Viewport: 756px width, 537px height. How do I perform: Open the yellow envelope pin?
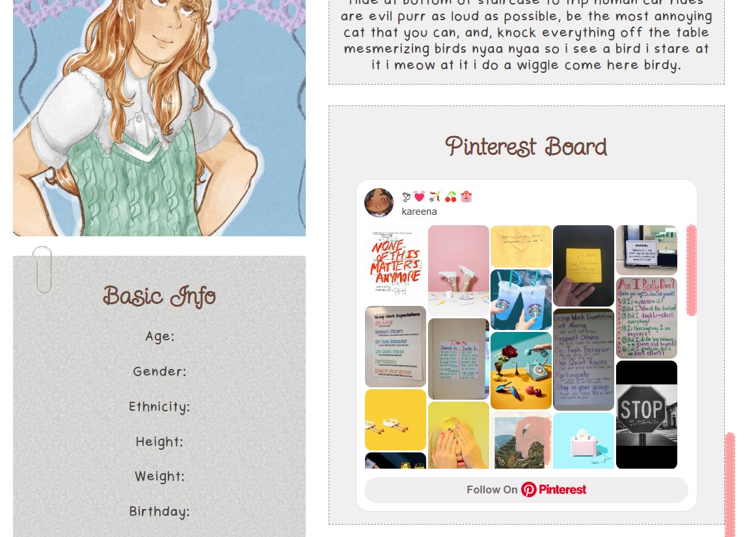click(x=520, y=246)
